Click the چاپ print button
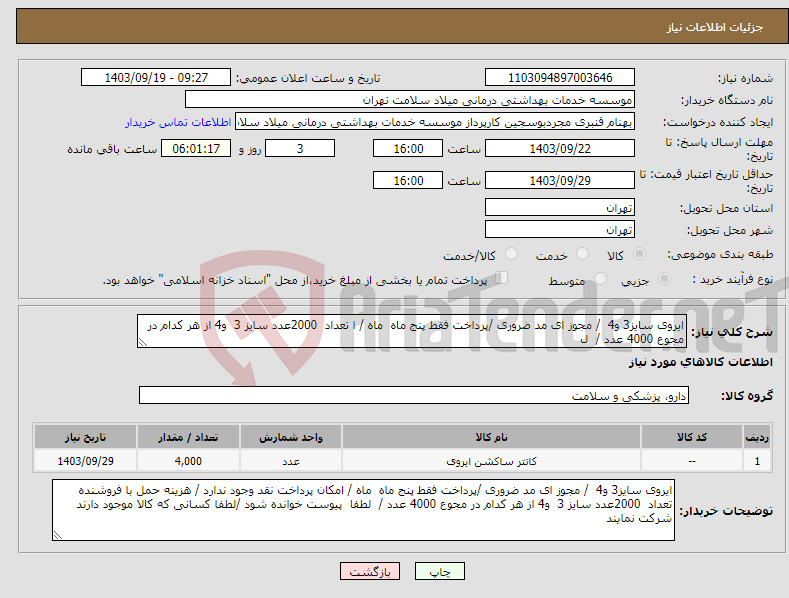 tap(440, 571)
